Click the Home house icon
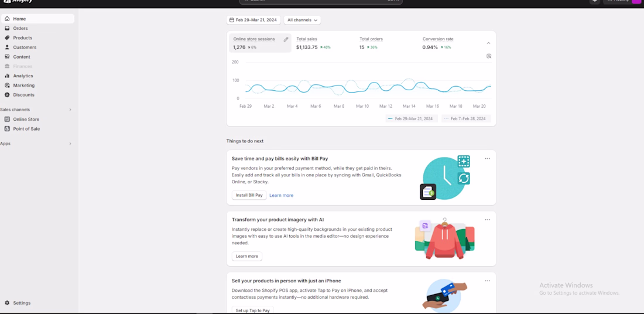Screen dimensions: 644x314 click(x=7, y=19)
